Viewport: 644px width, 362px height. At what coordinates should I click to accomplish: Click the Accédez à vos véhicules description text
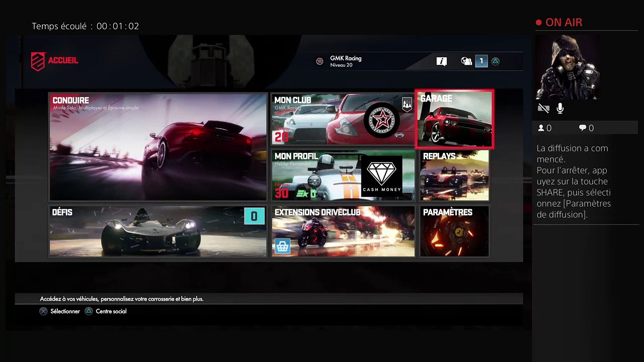[122, 299]
